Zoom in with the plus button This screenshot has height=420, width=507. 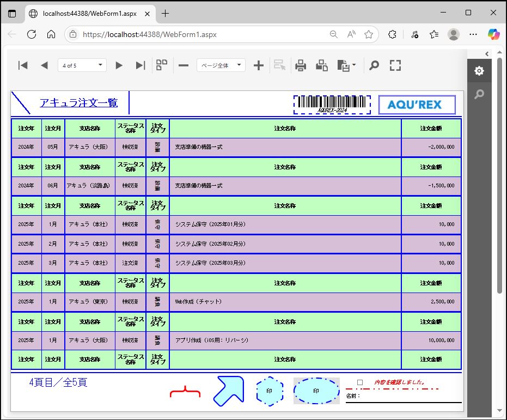click(x=259, y=65)
